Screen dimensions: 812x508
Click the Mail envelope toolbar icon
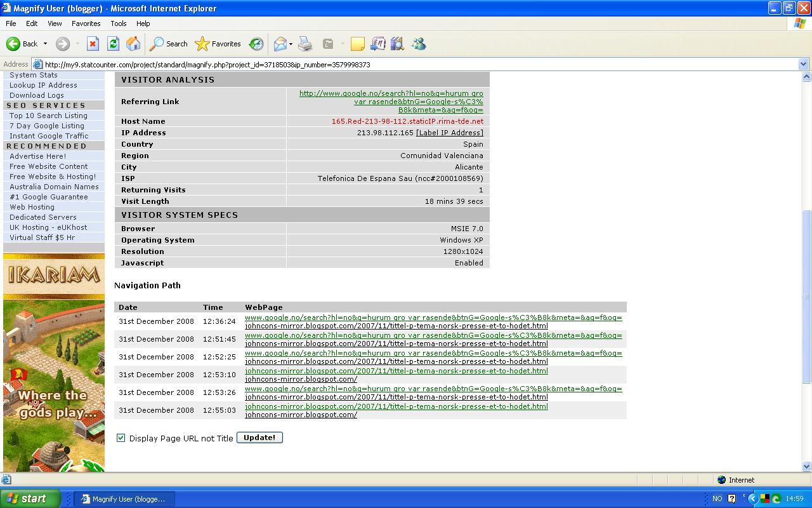(x=280, y=44)
